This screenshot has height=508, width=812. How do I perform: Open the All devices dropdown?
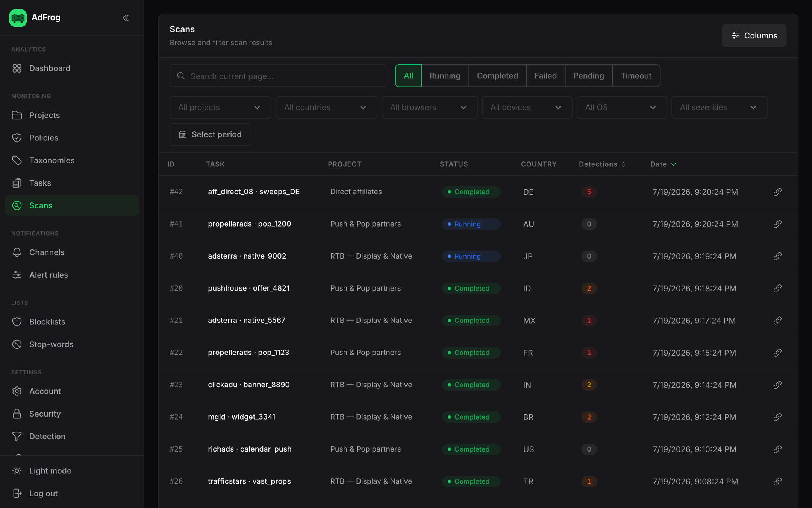click(527, 107)
